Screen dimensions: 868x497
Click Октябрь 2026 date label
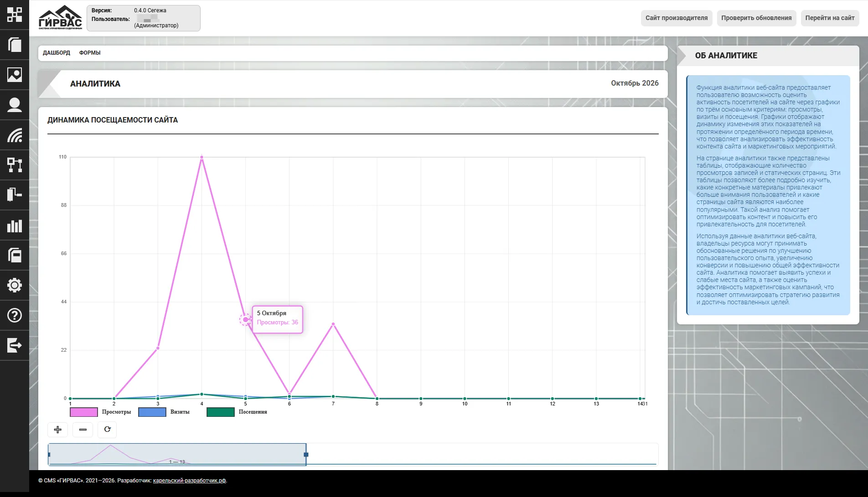[x=635, y=83]
